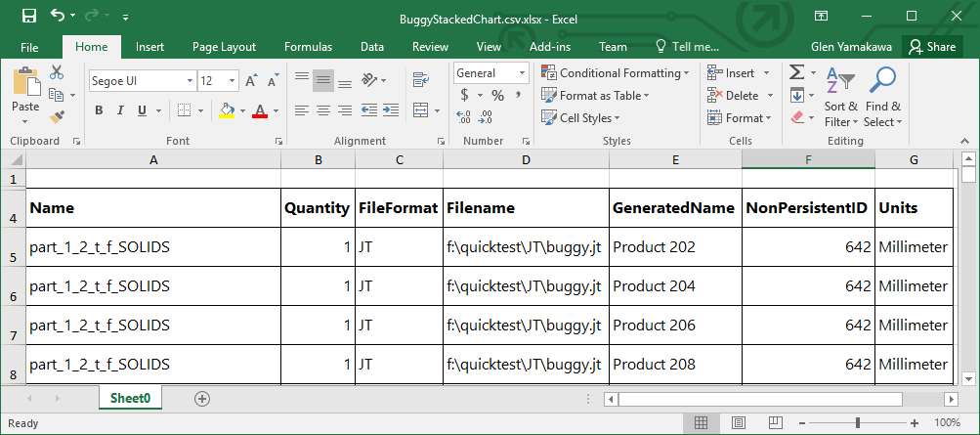Click the Percent Style icon
The image size is (980, 435).
[x=497, y=95]
